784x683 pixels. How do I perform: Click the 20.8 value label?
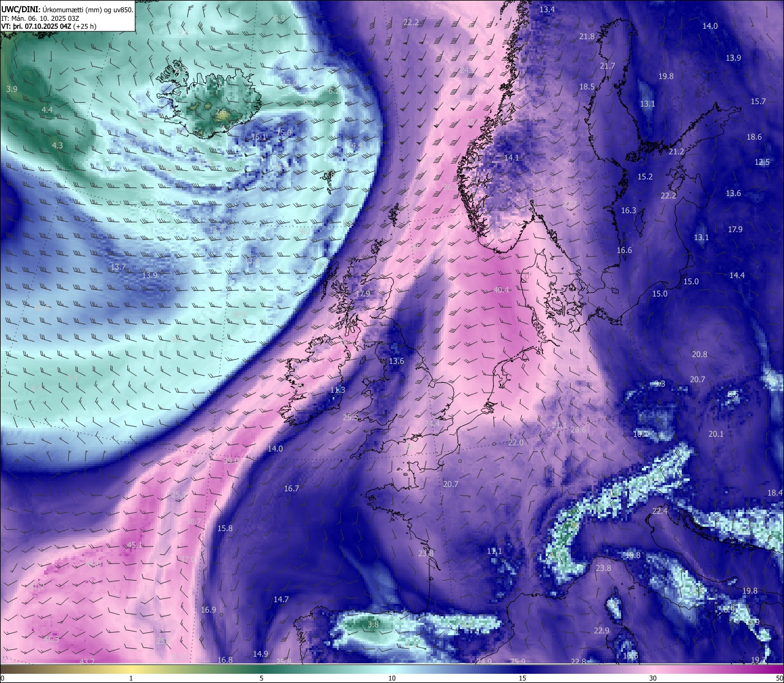pyautogui.click(x=699, y=354)
